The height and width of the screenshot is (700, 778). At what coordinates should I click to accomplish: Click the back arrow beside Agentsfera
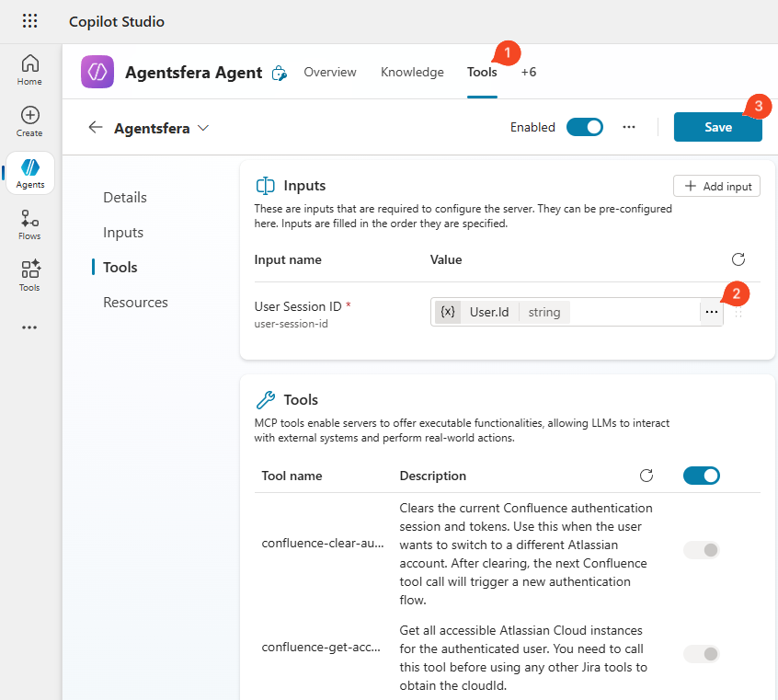[x=96, y=128]
